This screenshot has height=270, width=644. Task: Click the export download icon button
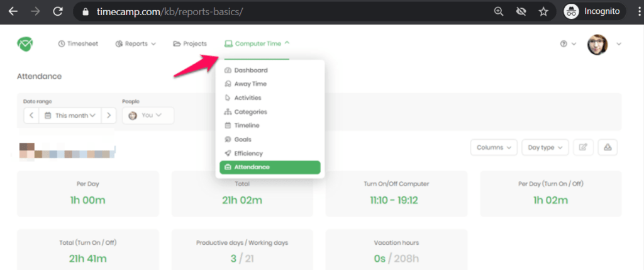click(608, 147)
